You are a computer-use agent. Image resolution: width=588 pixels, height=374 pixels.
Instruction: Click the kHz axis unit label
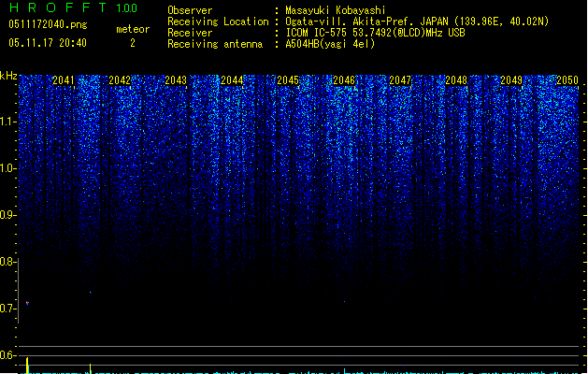(x=8, y=76)
